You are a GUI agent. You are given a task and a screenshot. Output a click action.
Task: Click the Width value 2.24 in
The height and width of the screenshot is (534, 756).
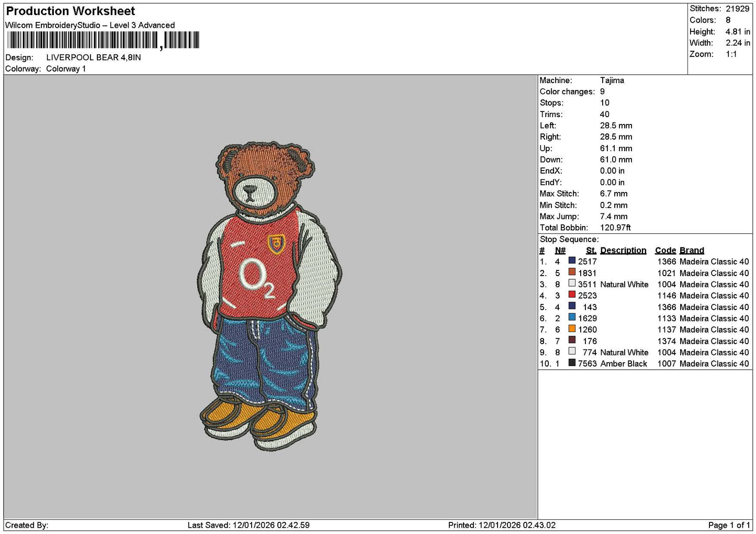click(738, 43)
